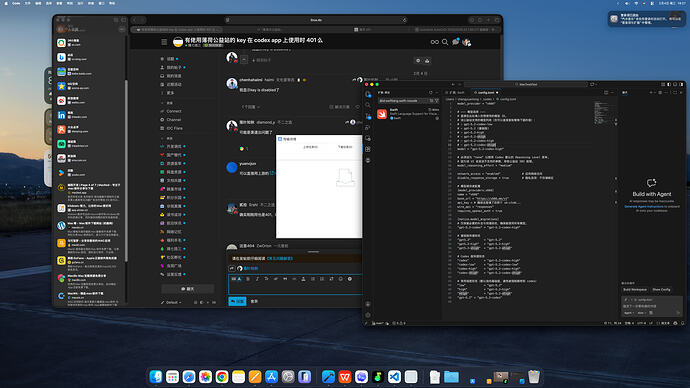
Task: Click Show Config button in chat panel
Action: click(661, 289)
